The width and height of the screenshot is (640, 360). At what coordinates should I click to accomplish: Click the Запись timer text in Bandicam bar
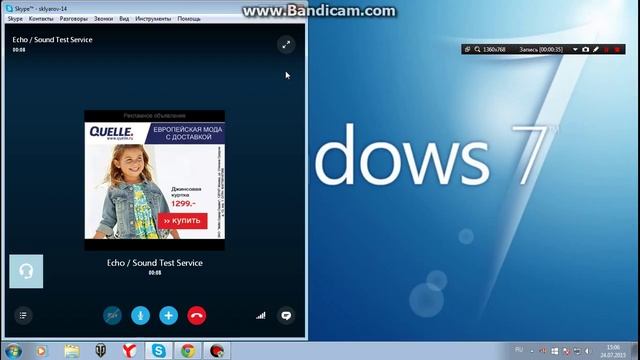[x=541, y=49]
